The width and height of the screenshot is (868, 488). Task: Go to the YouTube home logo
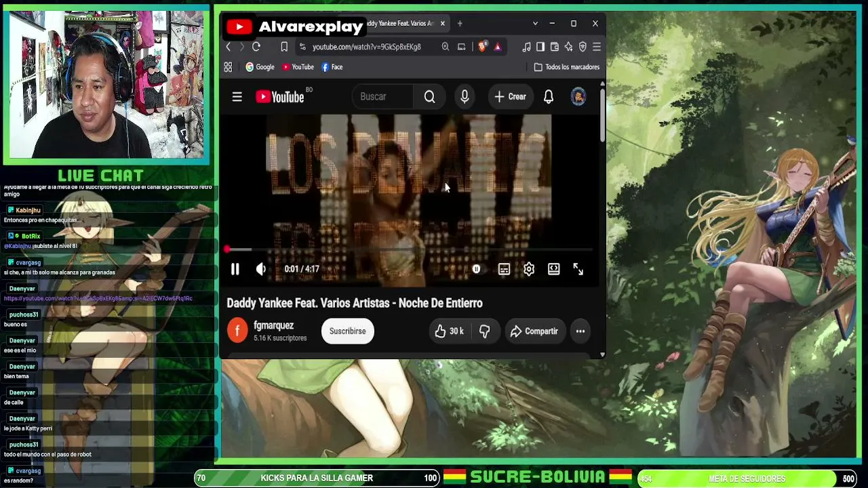pos(279,97)
